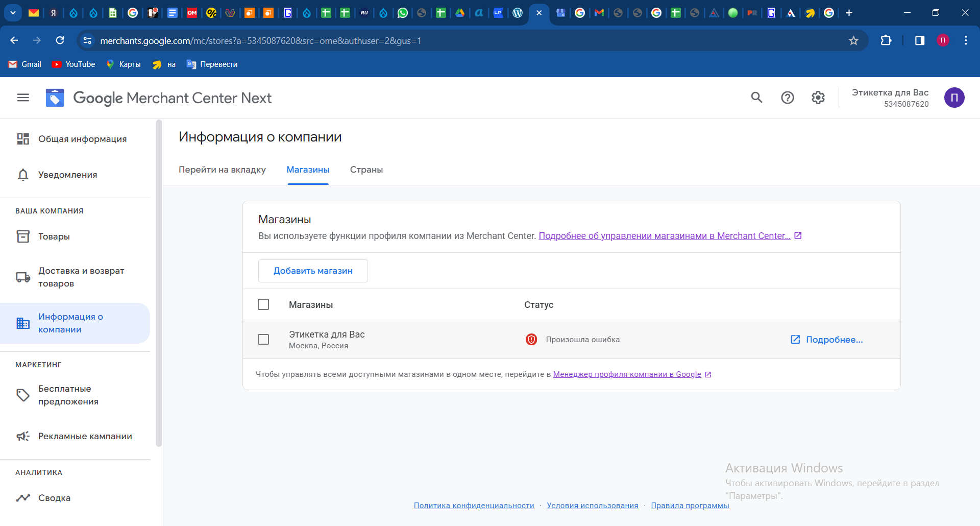Open the PR browser tab
Screen dimensions: 980x526
(x=752, y=13)
